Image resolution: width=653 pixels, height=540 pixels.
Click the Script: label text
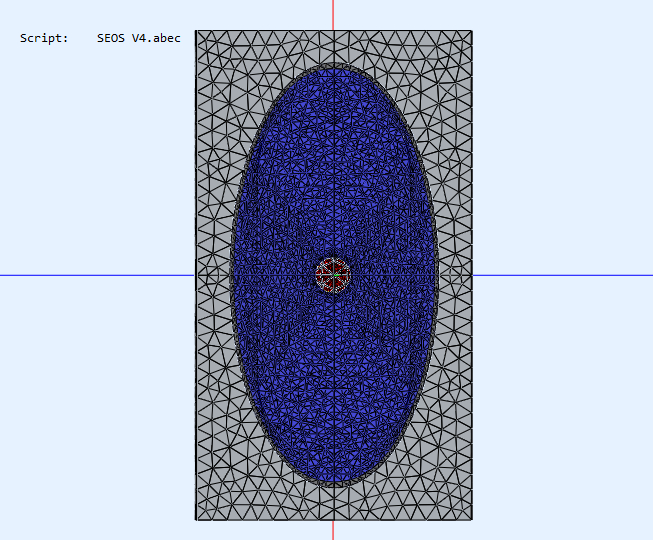point(44,38)
